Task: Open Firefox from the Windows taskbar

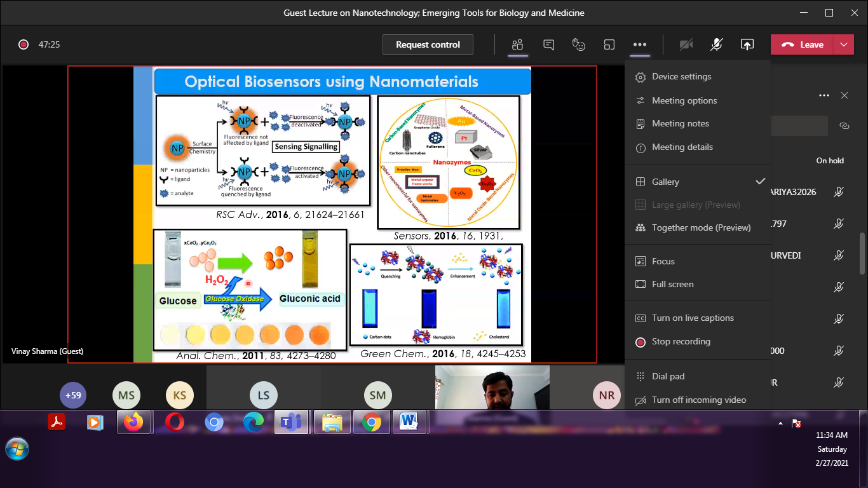Action: click(x=133, y=422)
